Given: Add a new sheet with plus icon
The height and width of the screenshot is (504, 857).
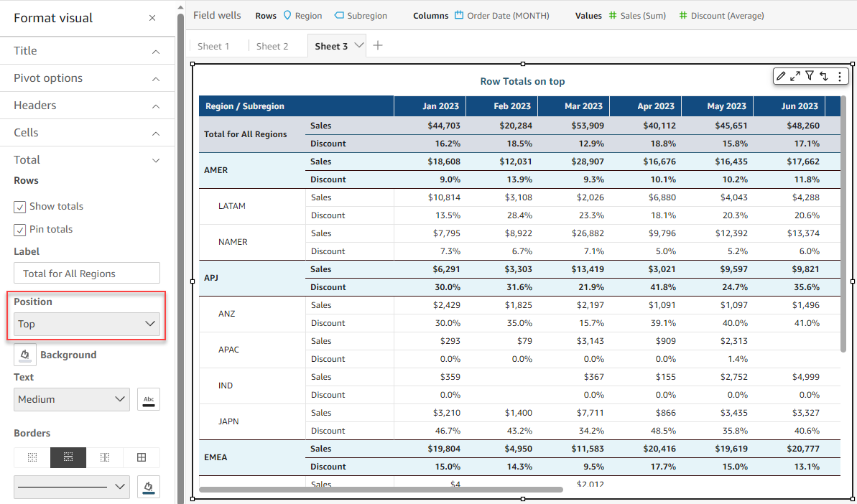Looking at the screenshot, I should click(x=378, y=46).
